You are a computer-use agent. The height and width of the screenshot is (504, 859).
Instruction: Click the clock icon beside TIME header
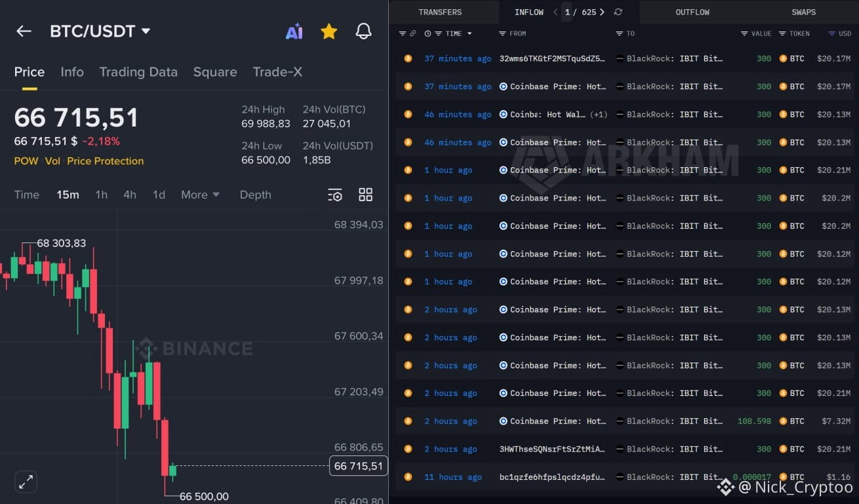428,33
